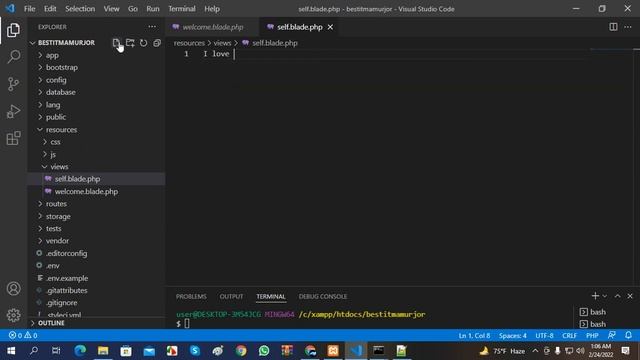Change indentation via Spaces: 4
Viewport: 640px width, 360px height.
coord(513,336)
